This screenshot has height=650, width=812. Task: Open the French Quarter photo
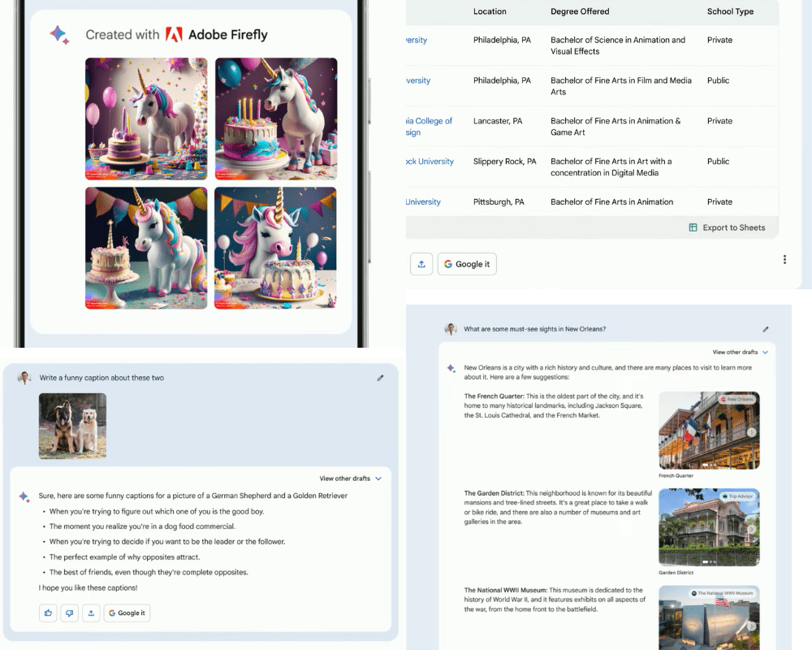point(709,431)
